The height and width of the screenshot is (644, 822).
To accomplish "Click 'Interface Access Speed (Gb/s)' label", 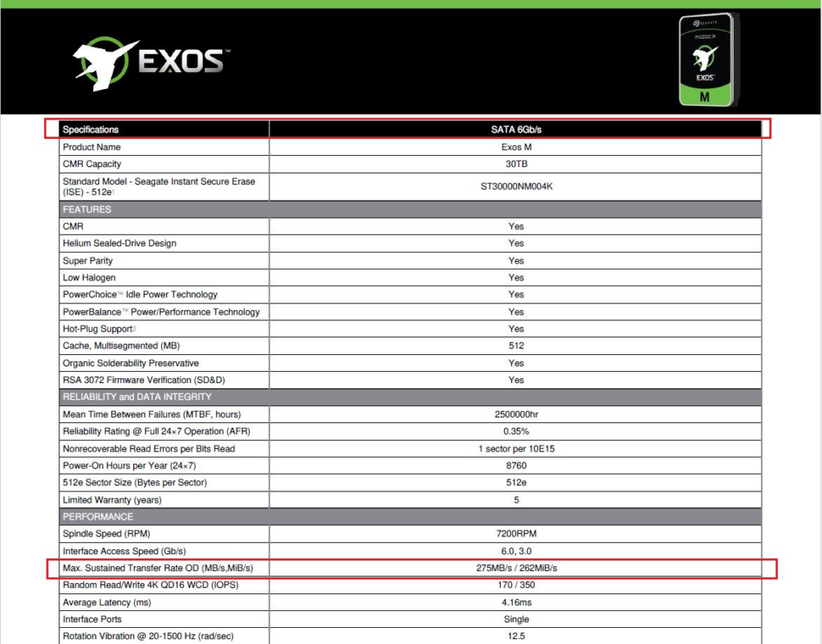I will (x=124, y=551).
